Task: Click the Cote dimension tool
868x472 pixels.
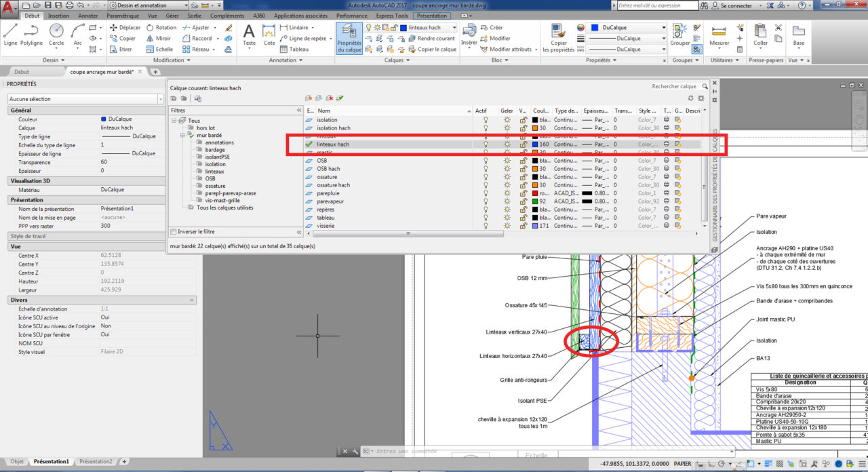Action: pos(269,35)
